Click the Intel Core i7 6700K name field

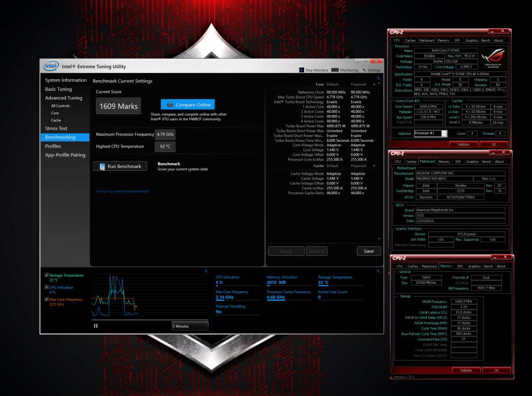(x=446, y=51)
